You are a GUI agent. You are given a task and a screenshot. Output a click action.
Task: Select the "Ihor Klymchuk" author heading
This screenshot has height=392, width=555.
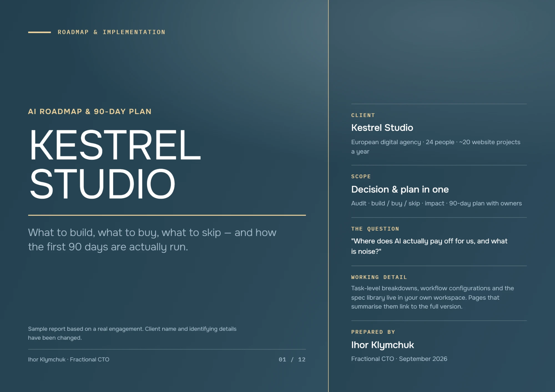click(x=382, y=345)
